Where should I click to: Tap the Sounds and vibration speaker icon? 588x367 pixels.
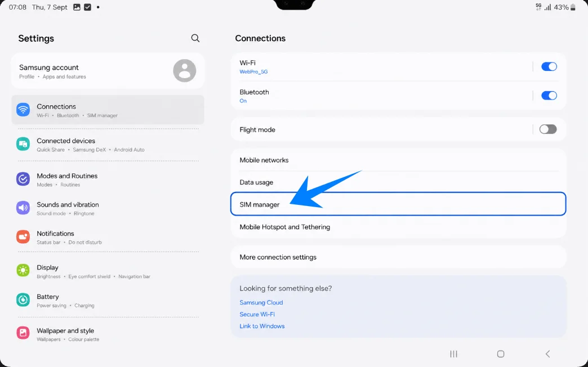[x=23, y=208]
